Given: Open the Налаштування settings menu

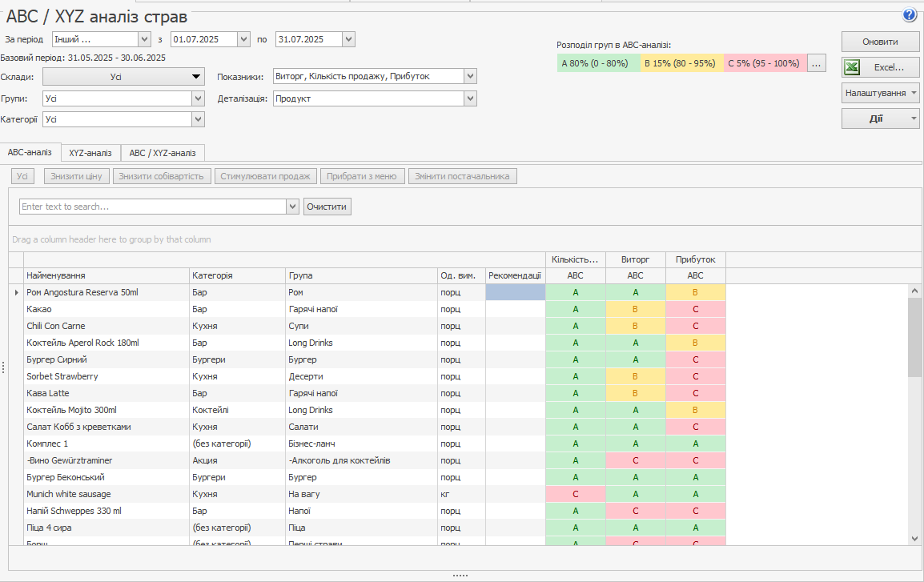Looking at the screenshot, I should tap(880, 93).
